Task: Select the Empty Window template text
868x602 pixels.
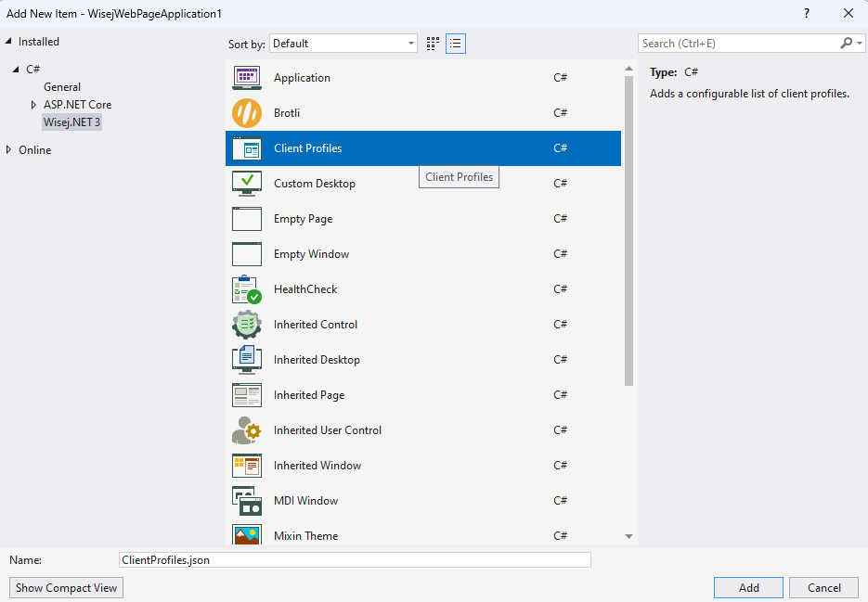Action: point(311,254)
